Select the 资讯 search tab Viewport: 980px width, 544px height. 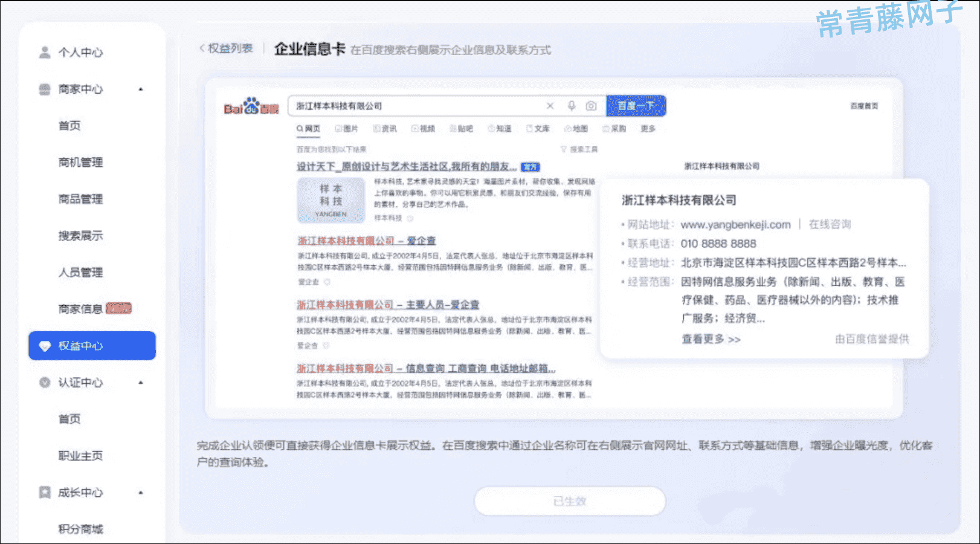[x=385, y=129]
